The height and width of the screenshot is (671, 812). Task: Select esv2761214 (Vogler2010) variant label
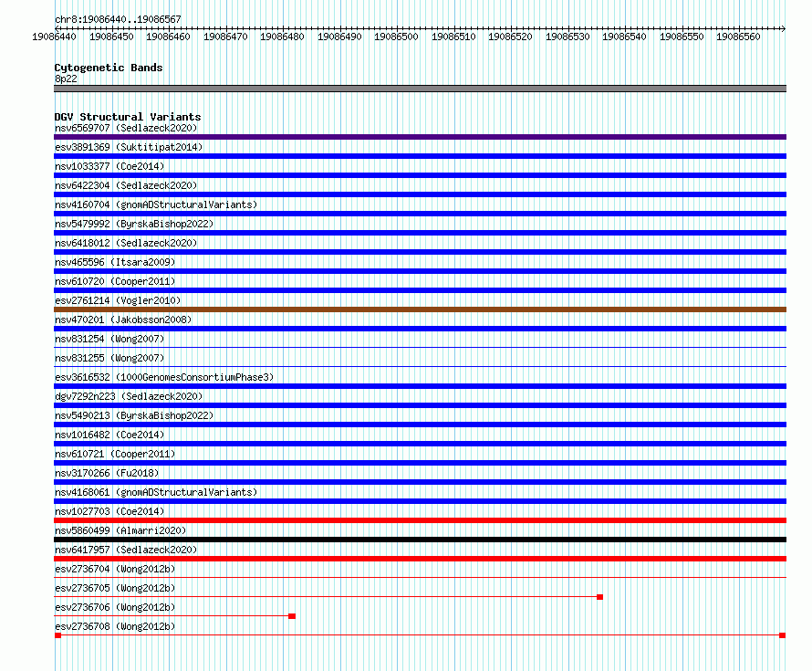(x=118, y=300)
